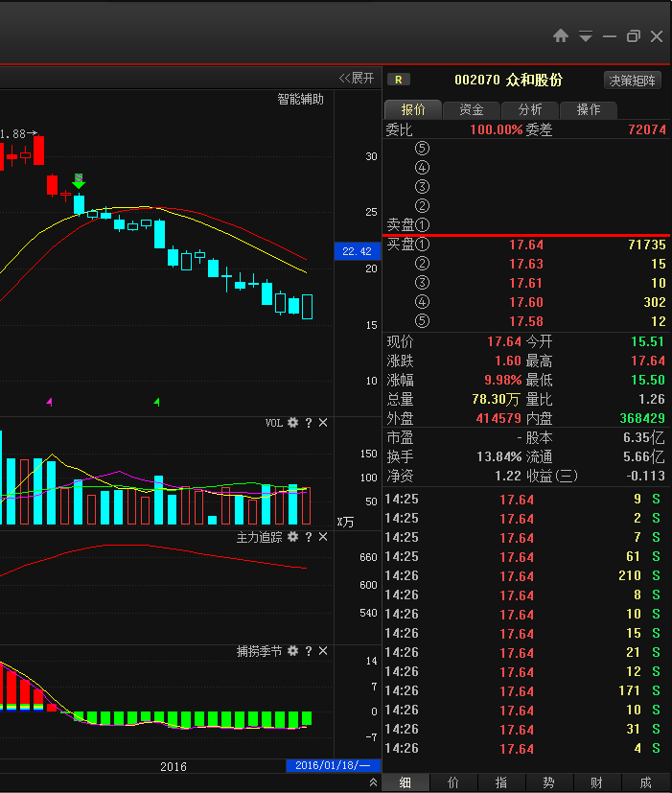Click the magenta triangle marker below the chart
The width and height of the screenshot is (672, 793).
(50, 402)
